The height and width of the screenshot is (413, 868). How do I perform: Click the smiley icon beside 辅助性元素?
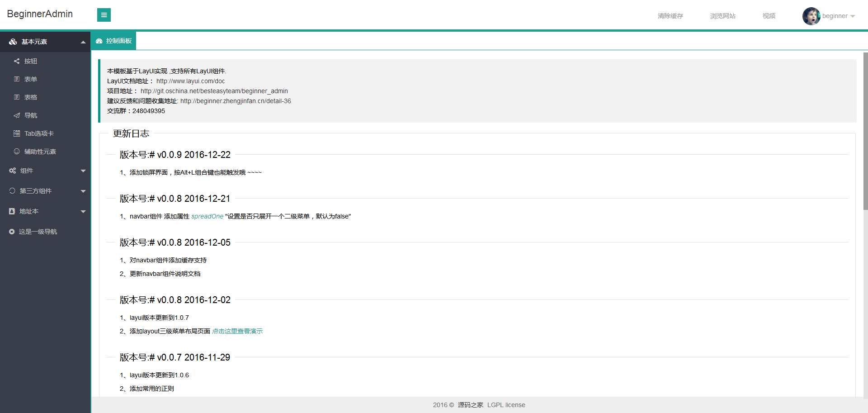point(17,152)
